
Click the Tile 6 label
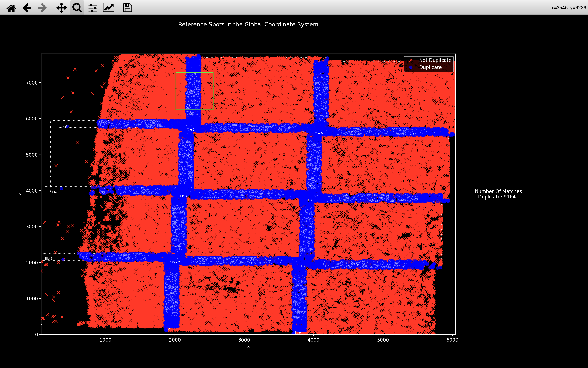tap(304, 266)
